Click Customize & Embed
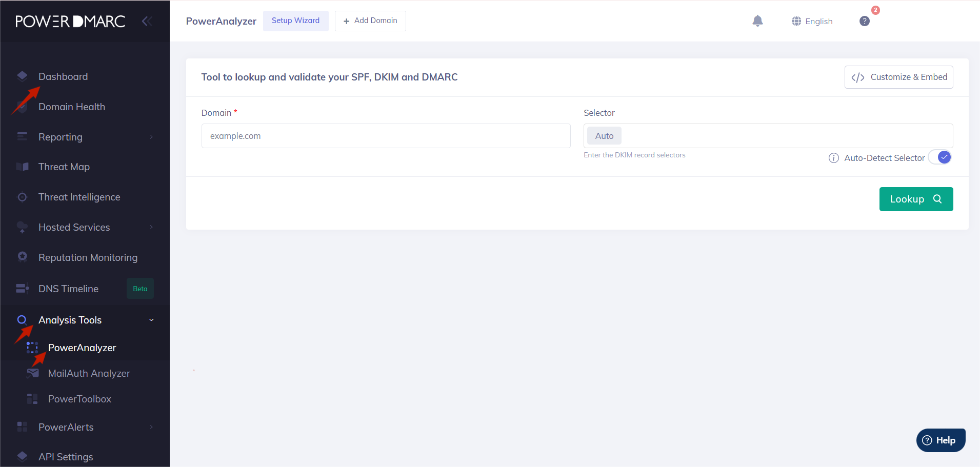The height and width of the screenshot is (467, 980). tap(898, 77)
